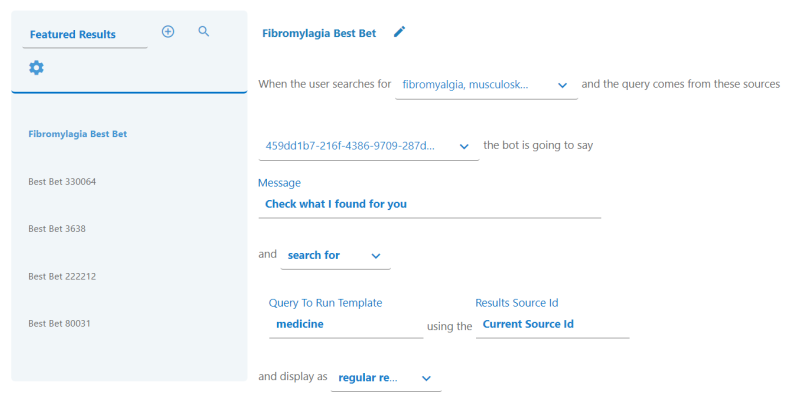
Task: Click the Message field 'Check what I found'
Action: click(428, 205)
